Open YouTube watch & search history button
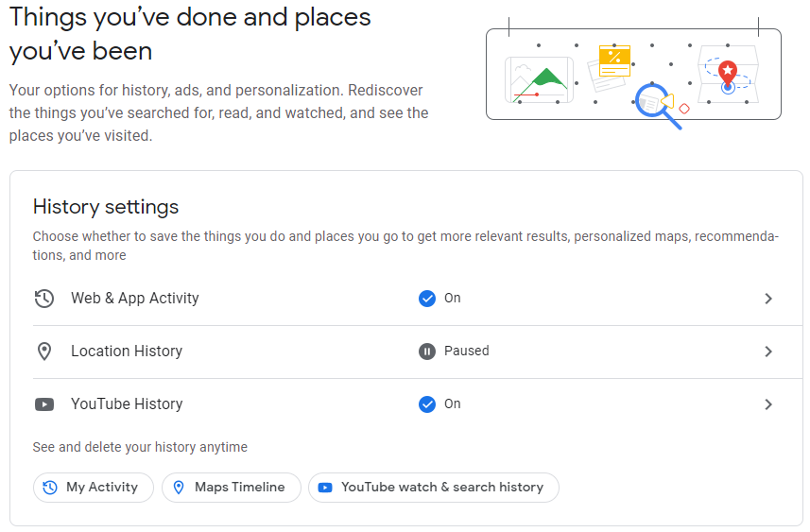Image resolution: width=810 pixels, height=532 pixels. pyautogui.click(x=434, y=488)
